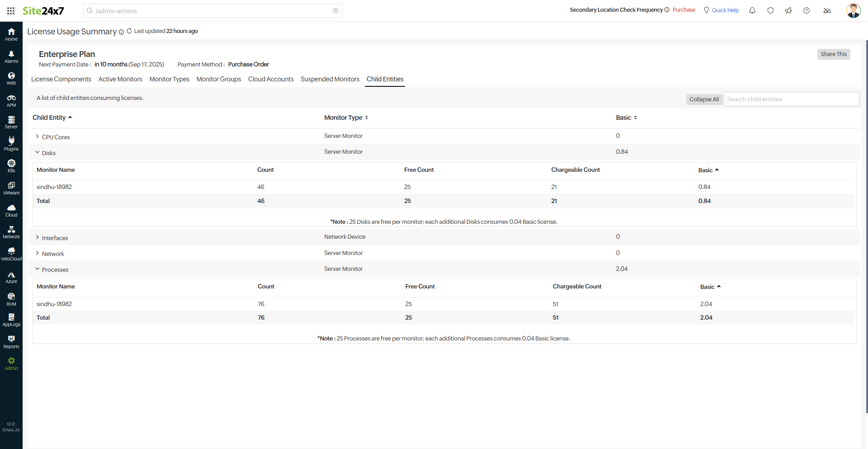The width and height of the screenshot is (868, 449).
Task: Click the Collapse All button
Action: tap(704, 99)
